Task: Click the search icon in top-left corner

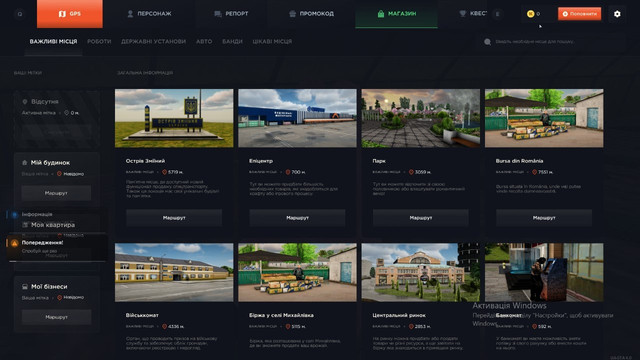Action: coord(20,14)
